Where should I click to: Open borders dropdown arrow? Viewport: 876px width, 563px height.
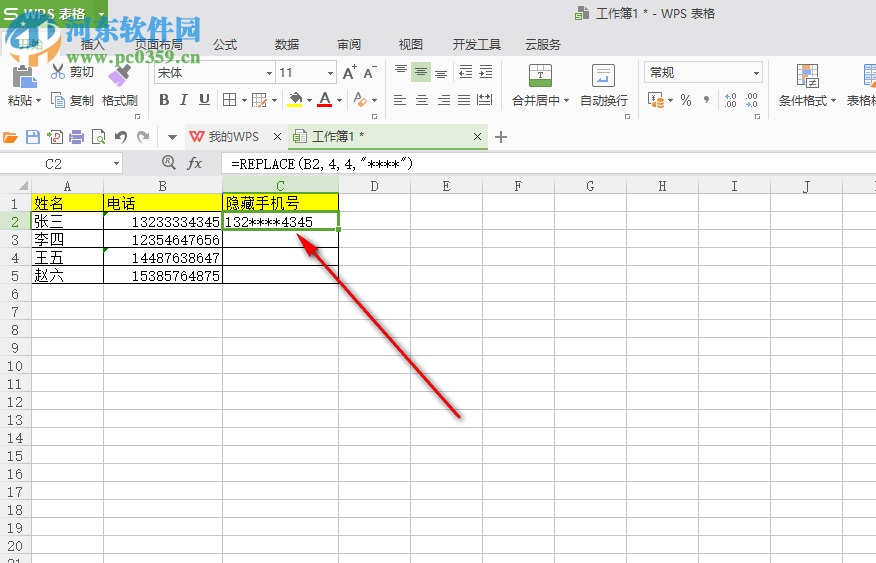244,101
